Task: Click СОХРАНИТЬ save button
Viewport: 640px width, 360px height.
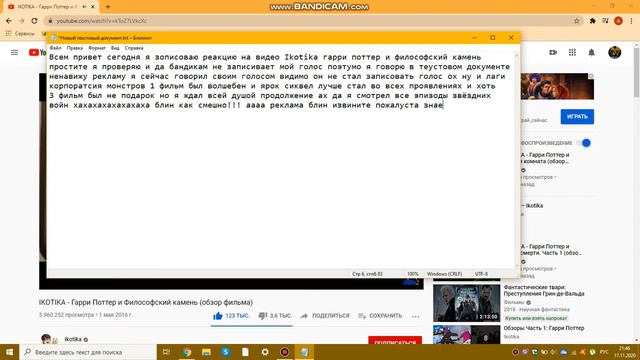Action: coord(380,316)
